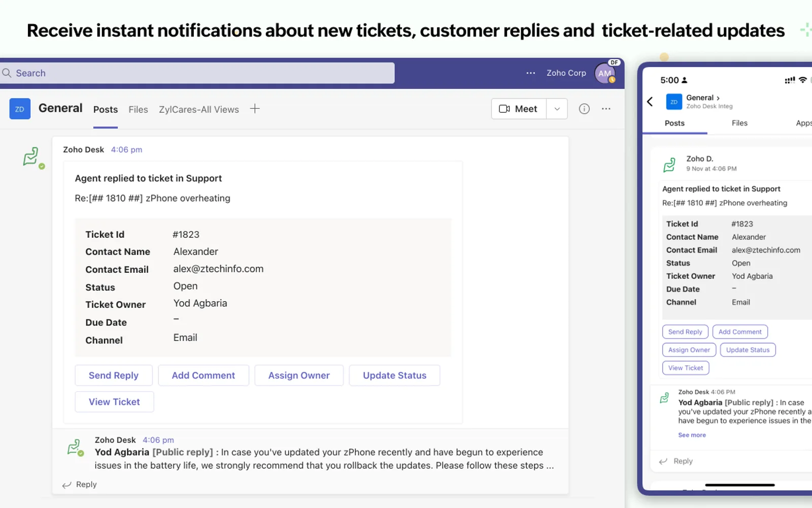Screen dimensions: 812x508
Task: Click the Meet video camera icon
Action: (504, 109)
